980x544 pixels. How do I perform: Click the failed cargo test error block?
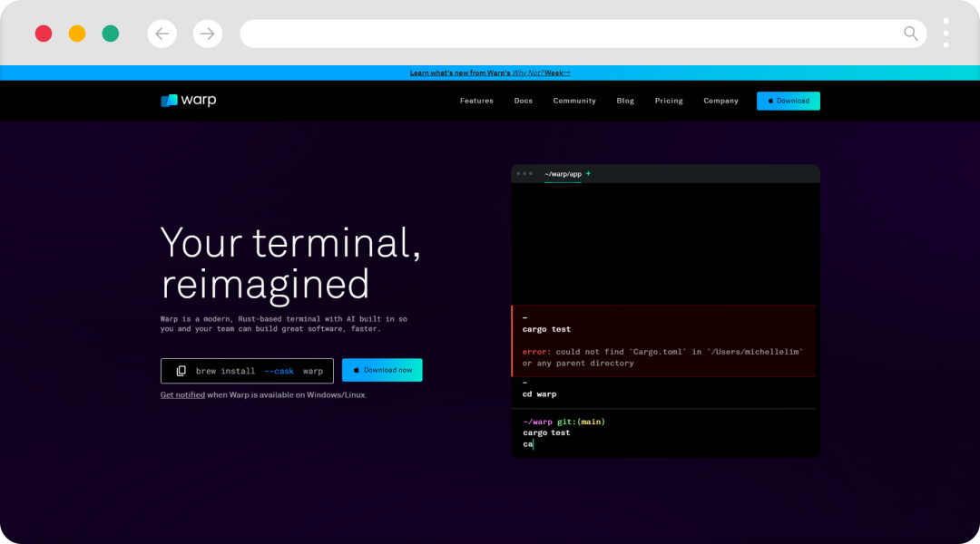pyautogui.click(x=663, y=341)
